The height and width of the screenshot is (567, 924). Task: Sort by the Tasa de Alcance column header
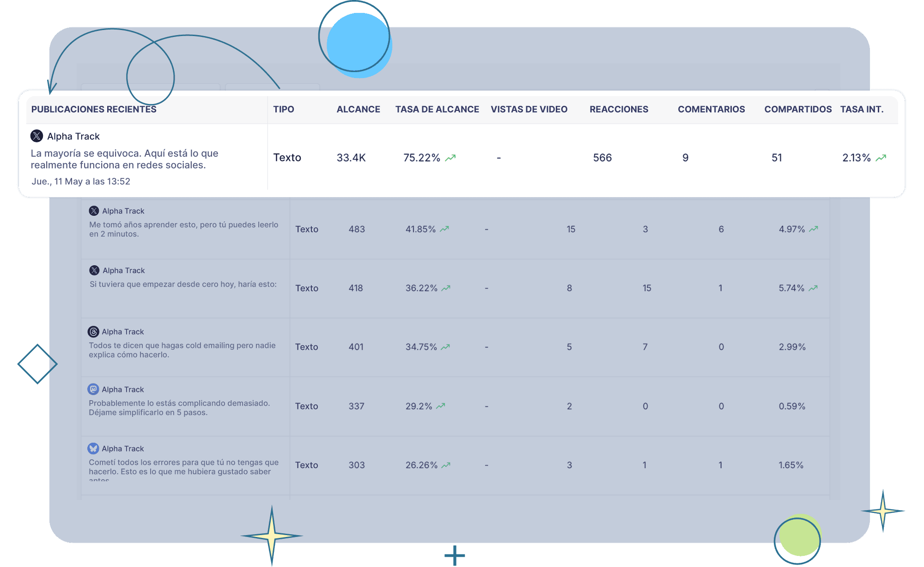(437, 110)
